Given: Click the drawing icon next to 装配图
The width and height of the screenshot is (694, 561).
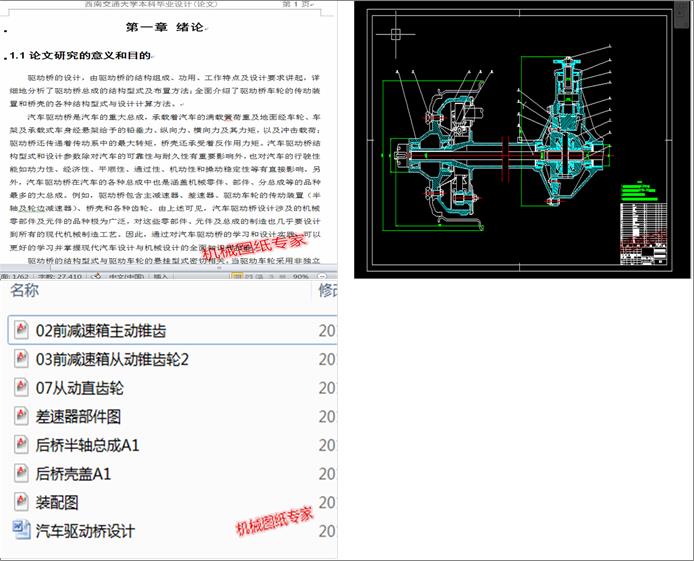Looking at the screenshot, I should click(x=21, y=502).
